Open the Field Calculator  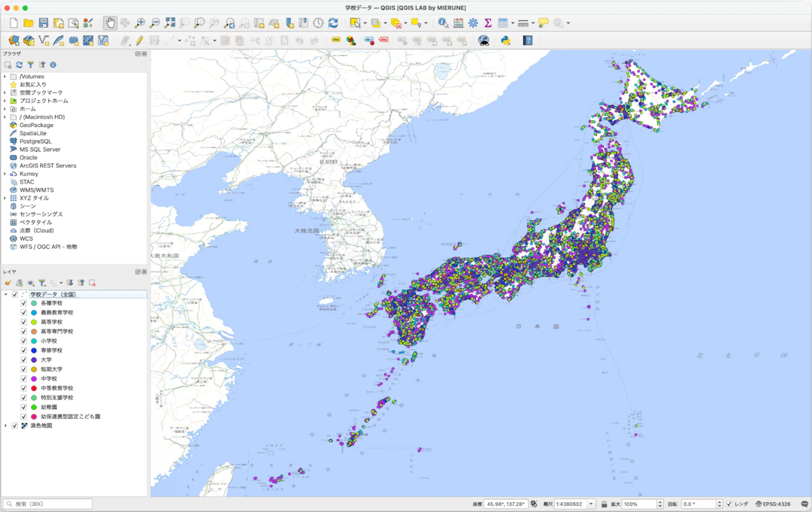pos(458,23)
